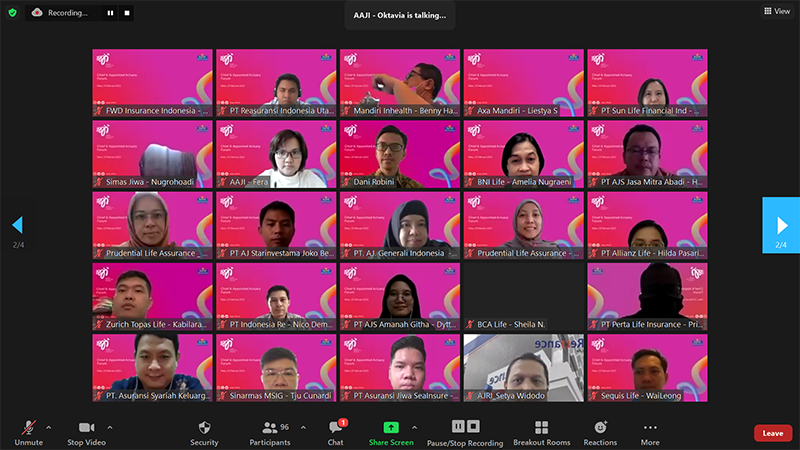Click muted mic icon on Simas Jiwa tile

coord(98,182)
